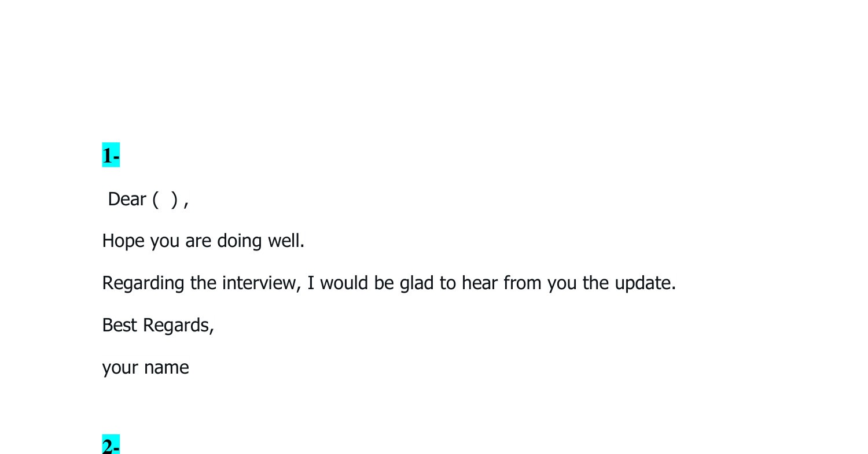Click the word "Dear" in the salutation
868x454 pixels.
point(127,199)
